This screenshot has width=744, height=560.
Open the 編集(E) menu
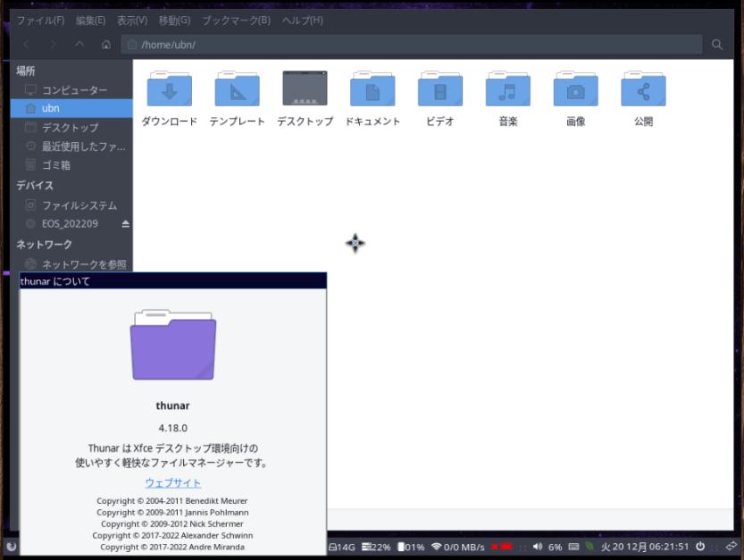click(90, 21)
